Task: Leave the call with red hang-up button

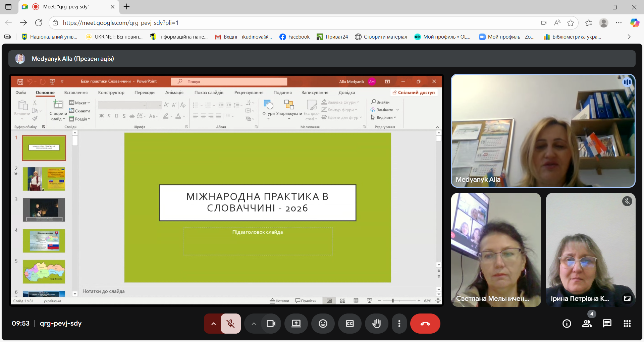Action: pyautogui.click(x=425, y=324)
